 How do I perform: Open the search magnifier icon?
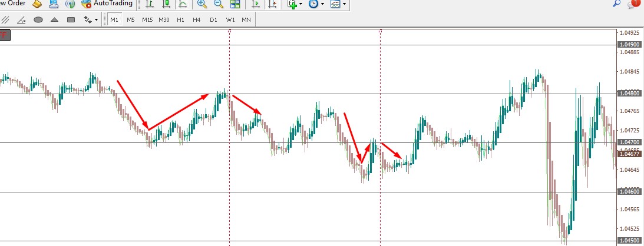tap(616, 4)
